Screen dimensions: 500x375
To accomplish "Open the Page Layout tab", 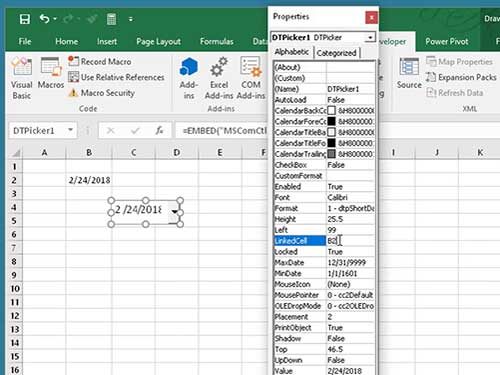I will click(x=158, y=42).
